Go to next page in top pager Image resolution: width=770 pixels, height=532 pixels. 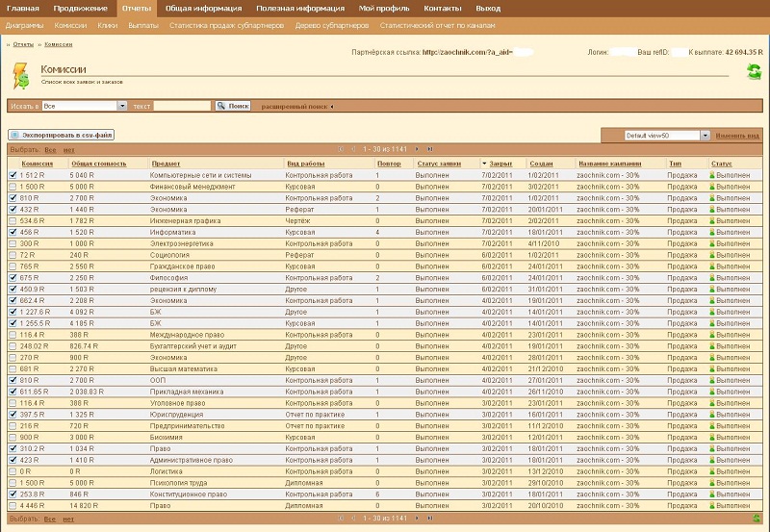click(x=417, y=149)
